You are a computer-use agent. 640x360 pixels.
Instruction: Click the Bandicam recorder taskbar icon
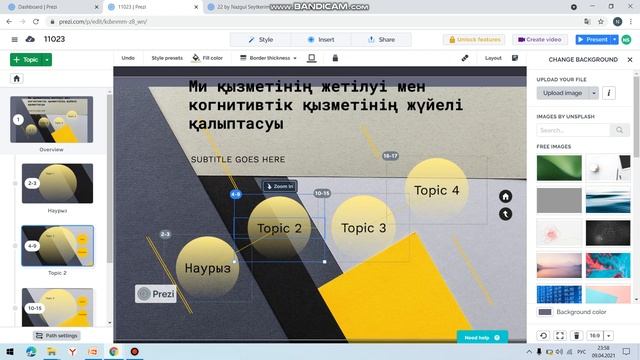tap(134, 351)
